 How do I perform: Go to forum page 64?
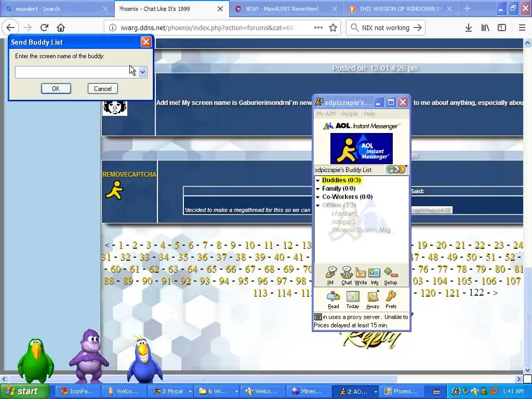[192, 269]
